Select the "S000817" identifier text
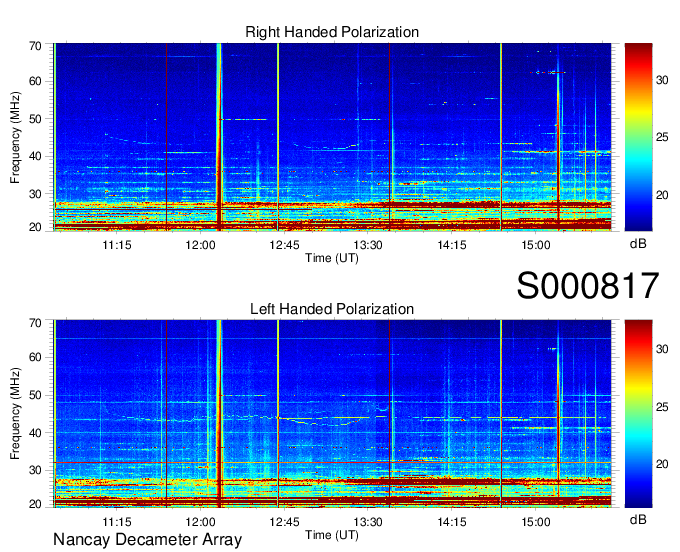 (x=588, y=285)
